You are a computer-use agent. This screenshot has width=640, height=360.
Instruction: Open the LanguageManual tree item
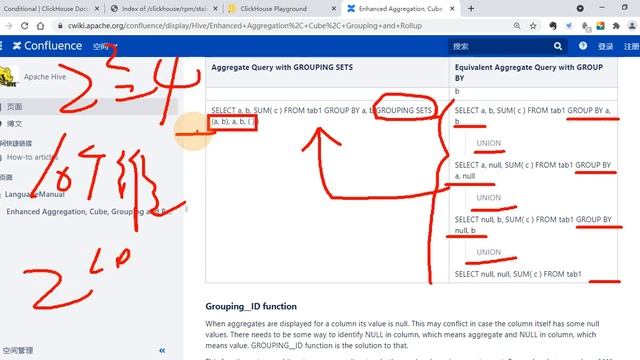click(x=35, y=194)
